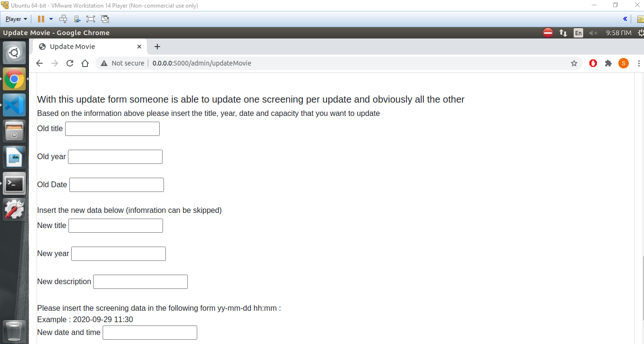The image size is (644, 344).
Task: Go forward in browser history
Action: (x=55, y=63)
